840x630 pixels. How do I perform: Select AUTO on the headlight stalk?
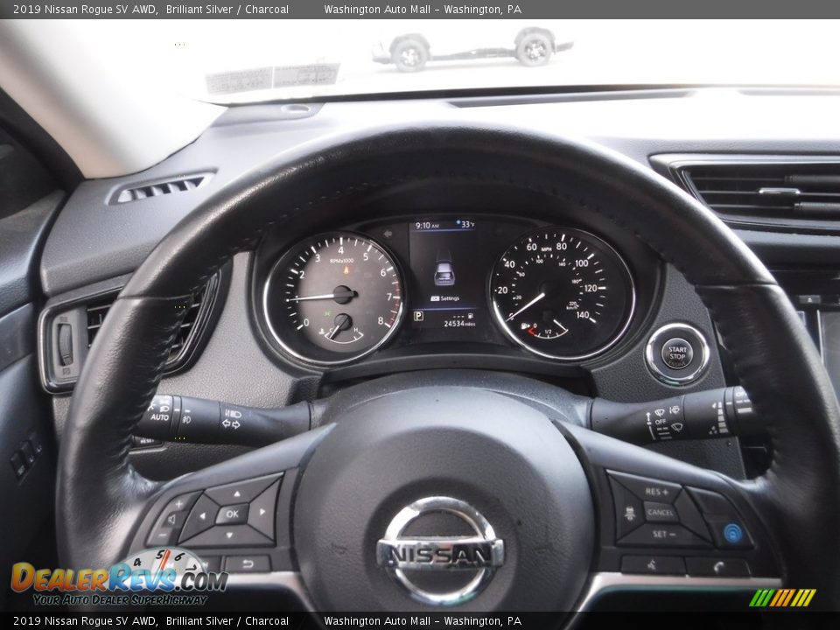coord(159,416)
